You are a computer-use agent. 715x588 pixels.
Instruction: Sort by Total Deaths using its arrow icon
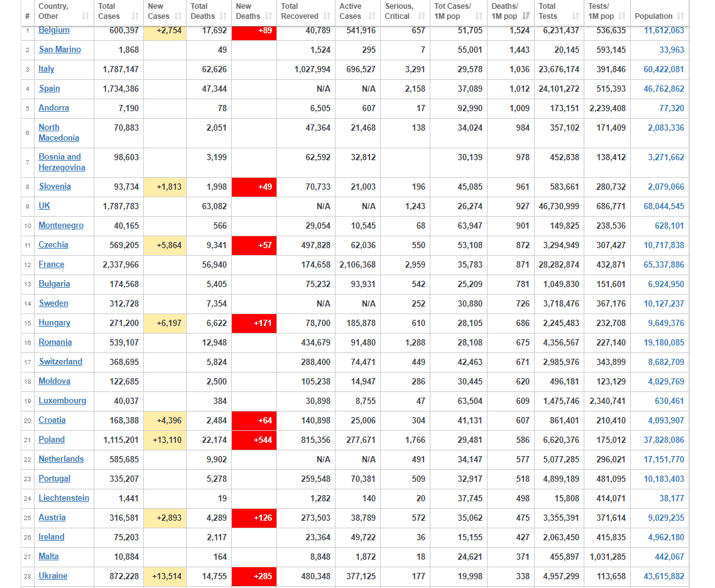224,16
